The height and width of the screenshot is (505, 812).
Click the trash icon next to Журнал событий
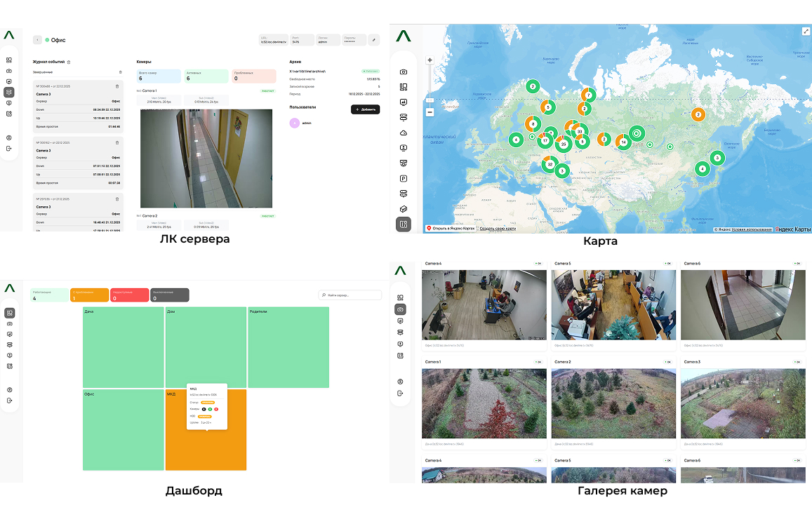69,62
